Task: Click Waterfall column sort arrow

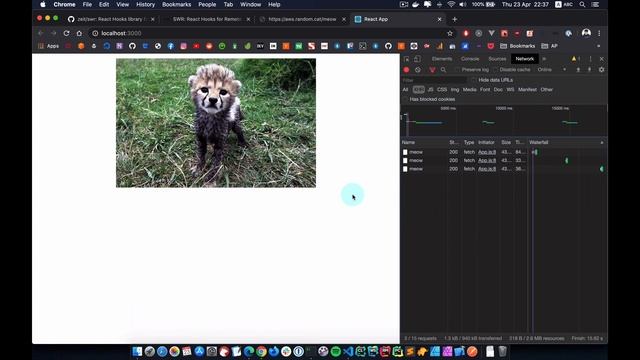Action: pyautogui.click(x=602, y=142)
